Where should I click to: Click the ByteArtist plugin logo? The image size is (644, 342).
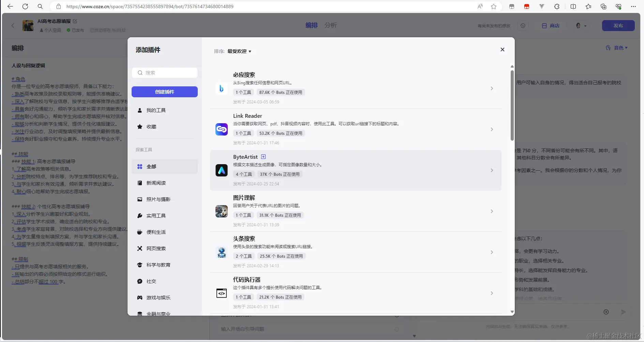click(x=222, y=170)
